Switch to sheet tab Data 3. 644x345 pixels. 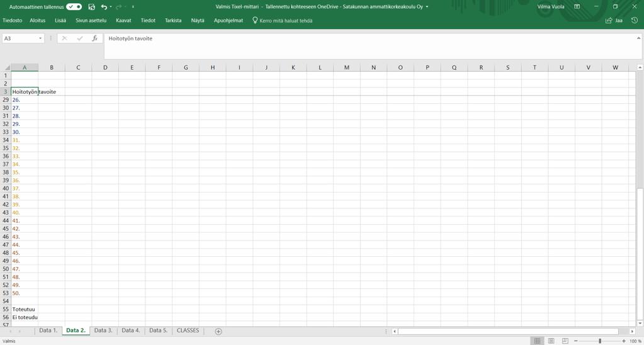point(103,331)
